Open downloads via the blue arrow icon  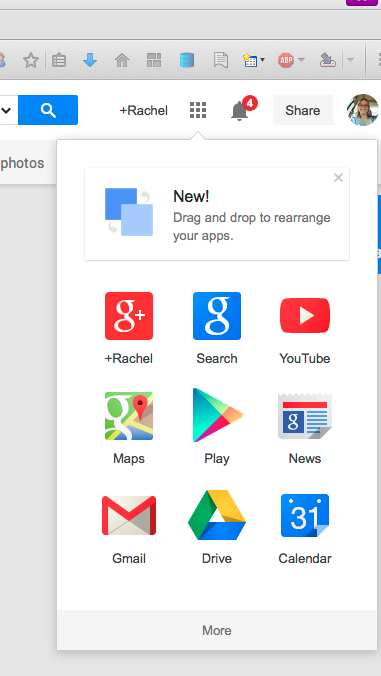tap(90, 60)
